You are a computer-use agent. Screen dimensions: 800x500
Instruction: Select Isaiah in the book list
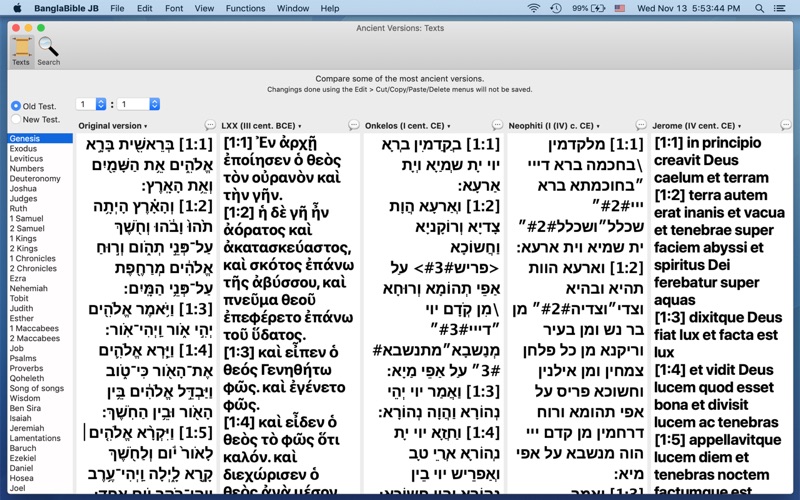coord(40,418)
